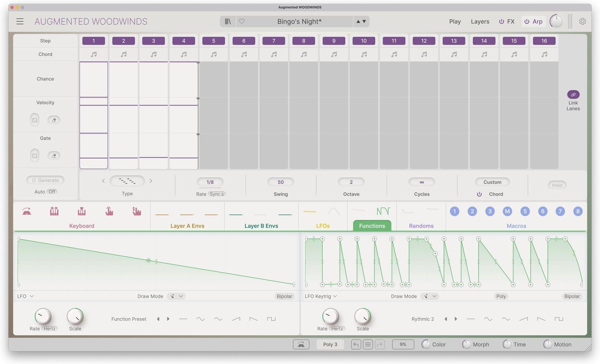This screenshot has height=364, width=600.
Task: Open the settings gear icon
Action: pos(583,21)
